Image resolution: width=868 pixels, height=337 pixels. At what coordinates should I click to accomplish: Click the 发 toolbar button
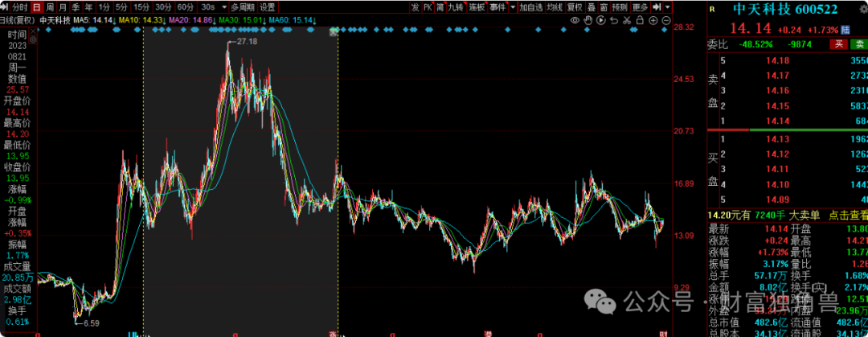click(416, 7)
